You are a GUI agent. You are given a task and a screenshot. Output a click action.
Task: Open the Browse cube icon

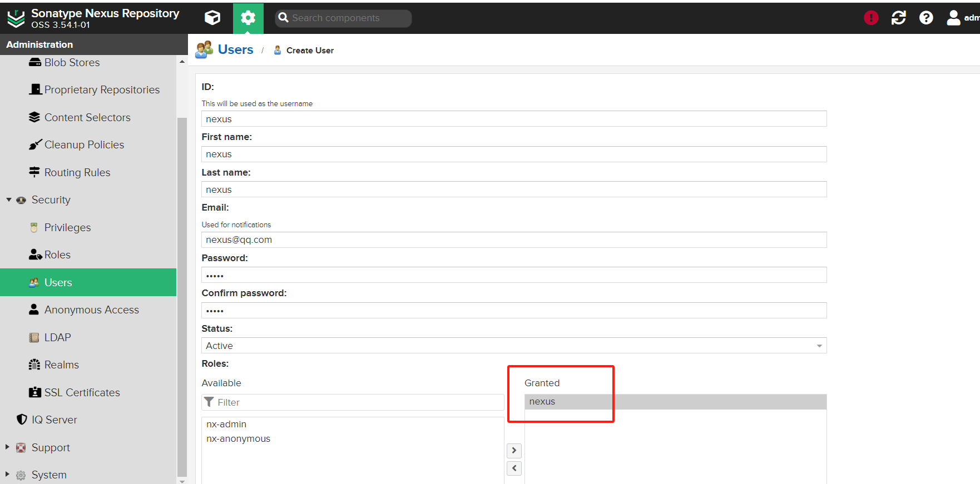coord(212,18)
